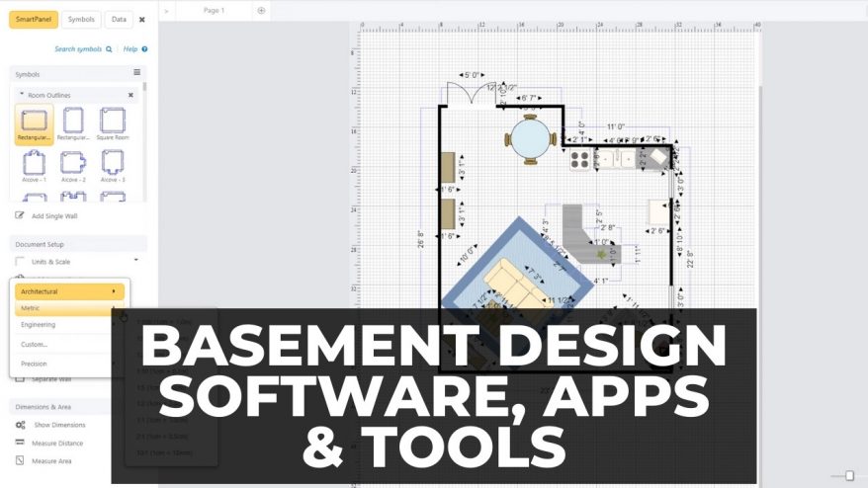
Task: Choose the Alcove - 2 room outline
Action: pyautogui.click(x=73, y=167)
